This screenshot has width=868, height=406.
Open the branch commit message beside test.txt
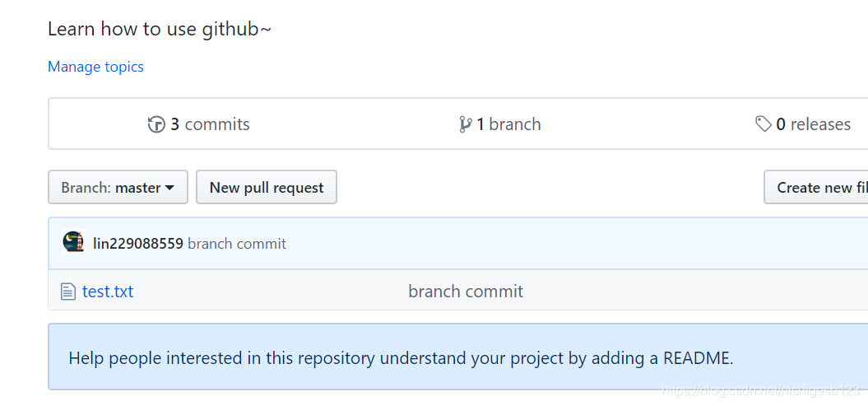click(x=466, y=292)
